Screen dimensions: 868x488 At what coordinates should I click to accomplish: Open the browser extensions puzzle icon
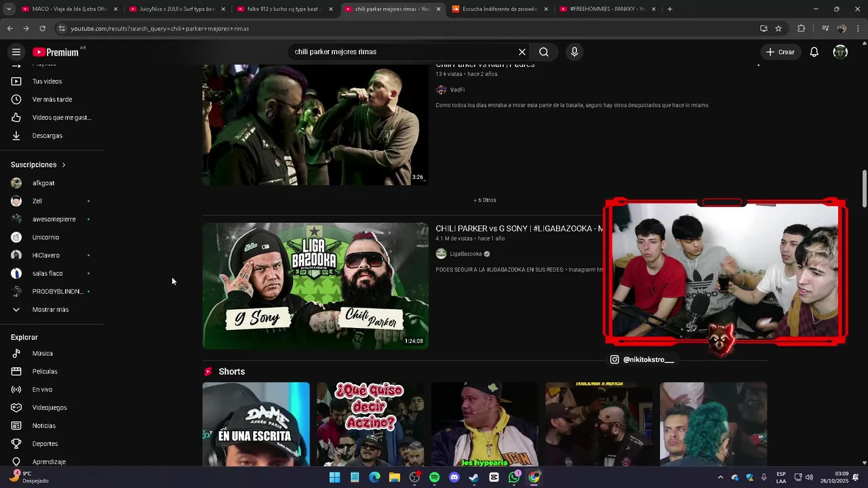(x=801, y=28)
